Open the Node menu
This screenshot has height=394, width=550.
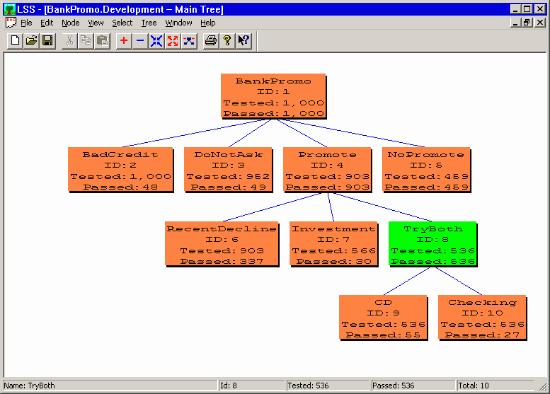click(71, 23)
